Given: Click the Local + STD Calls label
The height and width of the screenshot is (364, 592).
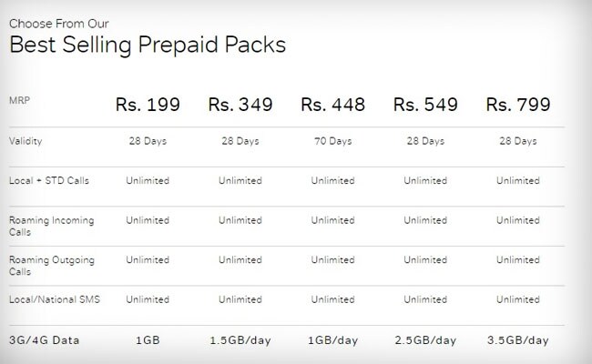Looking at the screenshot, I should 49,180.
